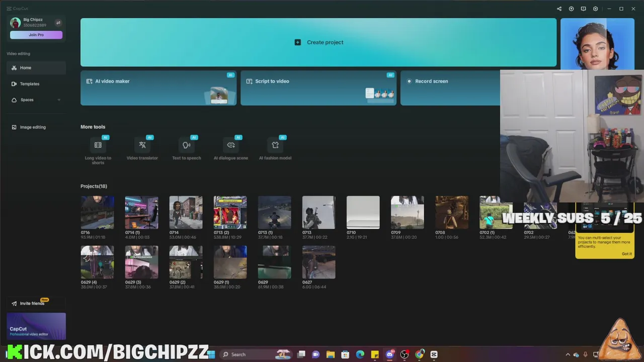Image resolution: width=644 pixels, height=362 pixels.
Task: Click the CapCut Professional video editor banner
Action: coord(36,326)
